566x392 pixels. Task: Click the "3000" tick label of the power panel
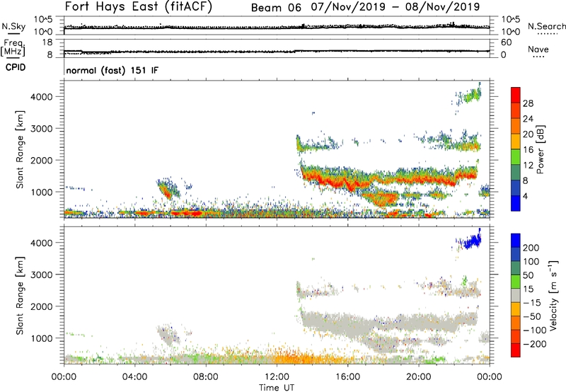(x=42, y=129)
